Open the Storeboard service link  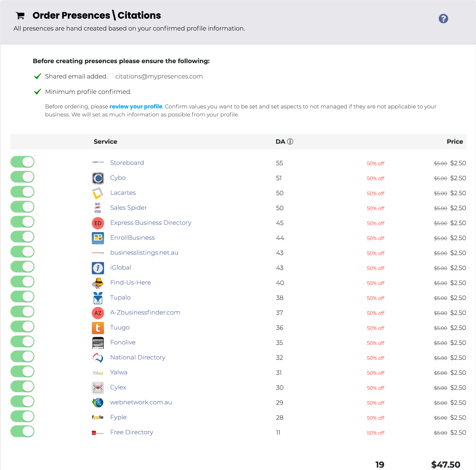(x=127, y=163)
